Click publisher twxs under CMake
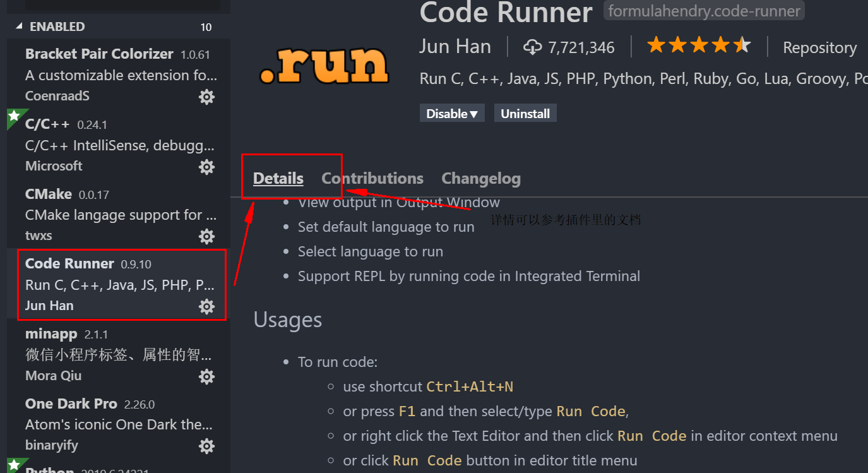Screen dimensions: 868x473 (x=39, y=236)
